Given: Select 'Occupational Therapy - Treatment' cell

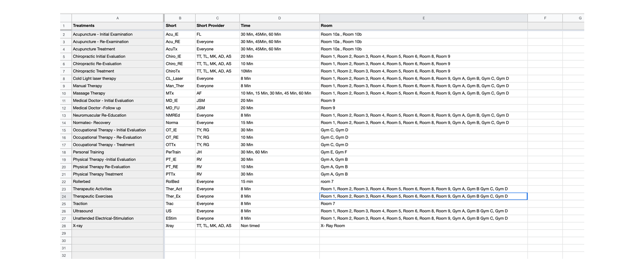Looking at the screenshot, I should pos(117,145).
